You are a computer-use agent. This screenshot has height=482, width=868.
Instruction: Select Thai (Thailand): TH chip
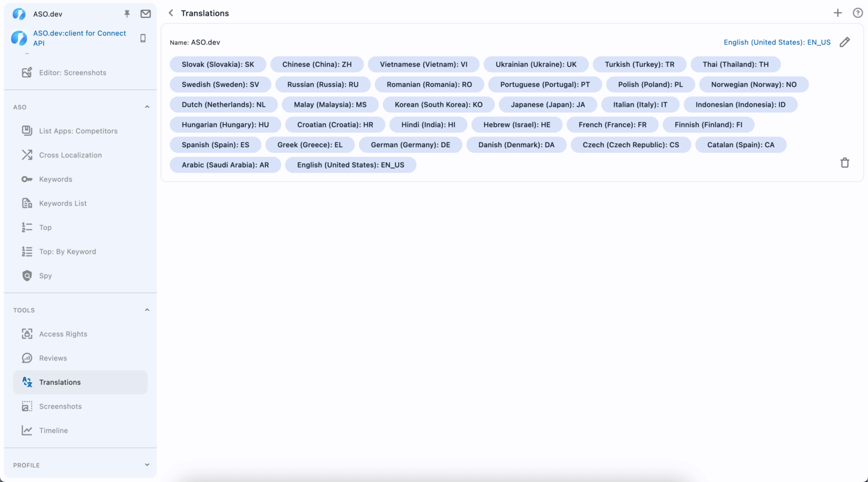pos(735,64)
